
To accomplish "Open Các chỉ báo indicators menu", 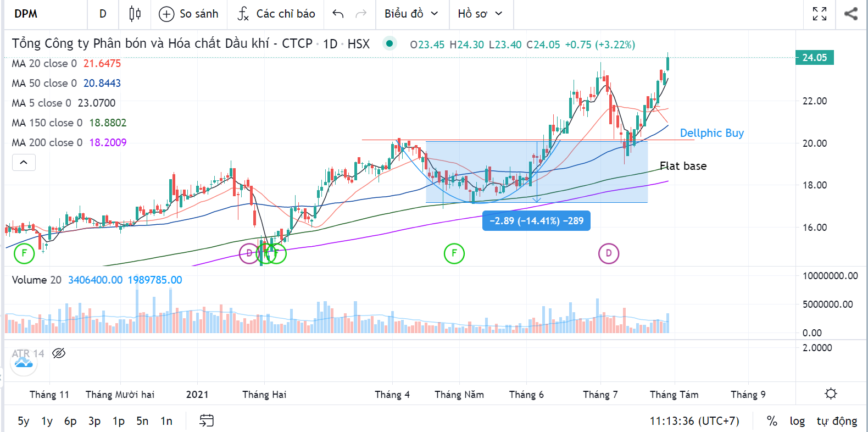I will pyautogui.click(x=276, y=14).
